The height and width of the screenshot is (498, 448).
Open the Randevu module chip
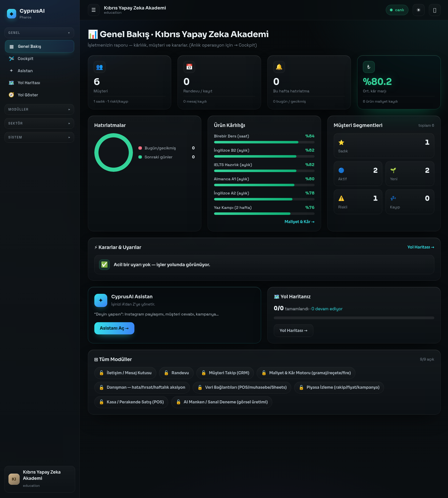pos(176,373)
